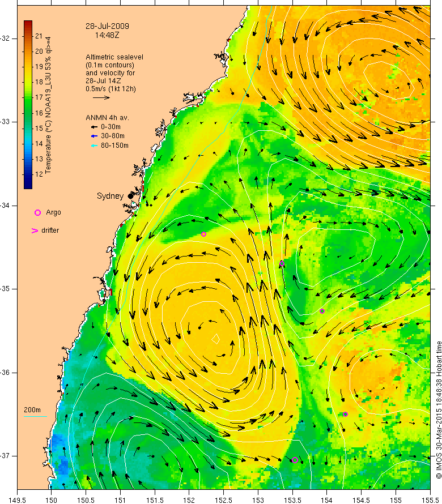The height and width of the screenshot is (504, 442).
Task: Click the longitude axis label 150.5
Action: [86, 501]
